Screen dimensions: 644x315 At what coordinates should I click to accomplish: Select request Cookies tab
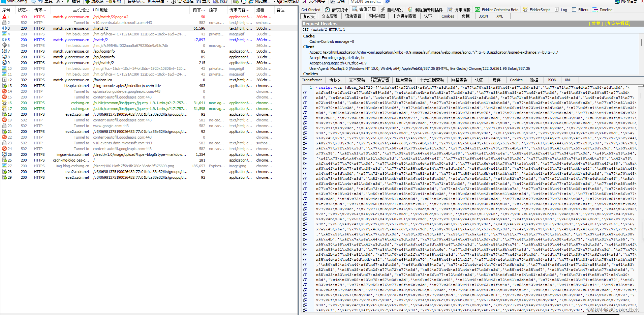coord(448,16)
